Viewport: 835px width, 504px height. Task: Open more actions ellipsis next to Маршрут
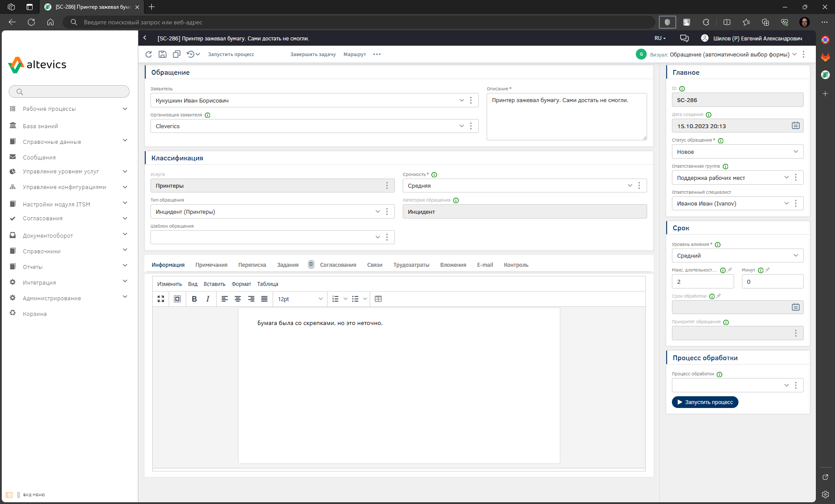click(x=377, y=54)
